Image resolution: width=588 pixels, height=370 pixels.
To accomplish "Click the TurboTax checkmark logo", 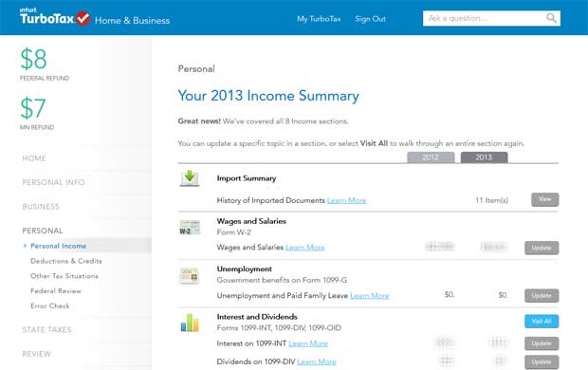I will click(83, 18).
